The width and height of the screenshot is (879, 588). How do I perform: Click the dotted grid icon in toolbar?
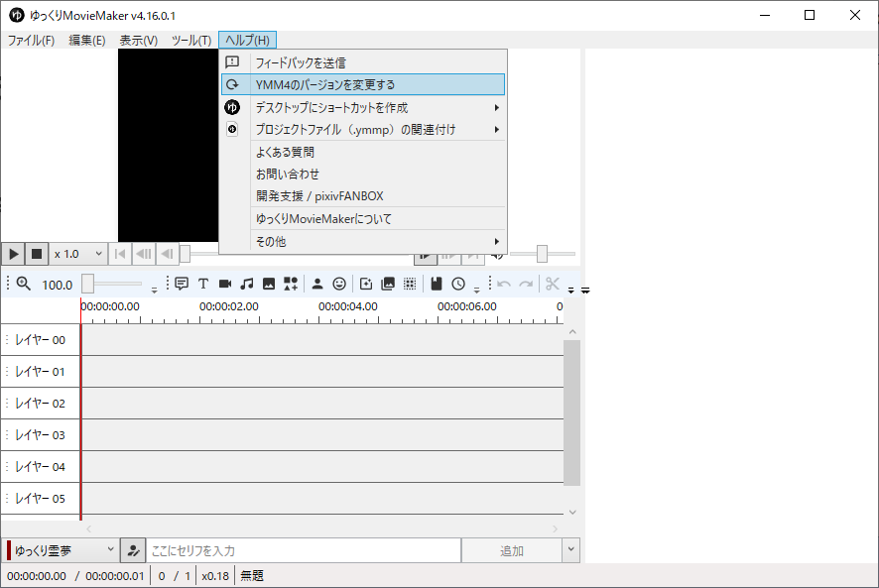pos(410,284)
